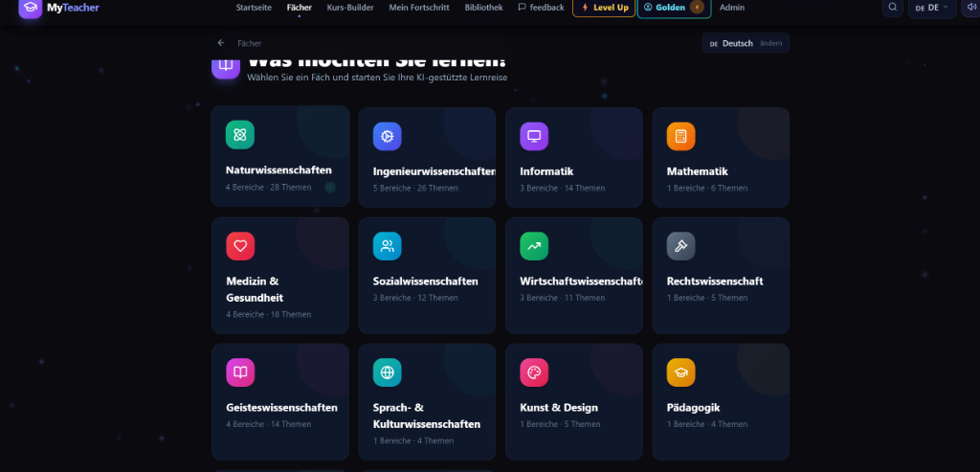The image size is (980, 472).
Task: Open the Informatik subject title
Action: click(546, 171)
